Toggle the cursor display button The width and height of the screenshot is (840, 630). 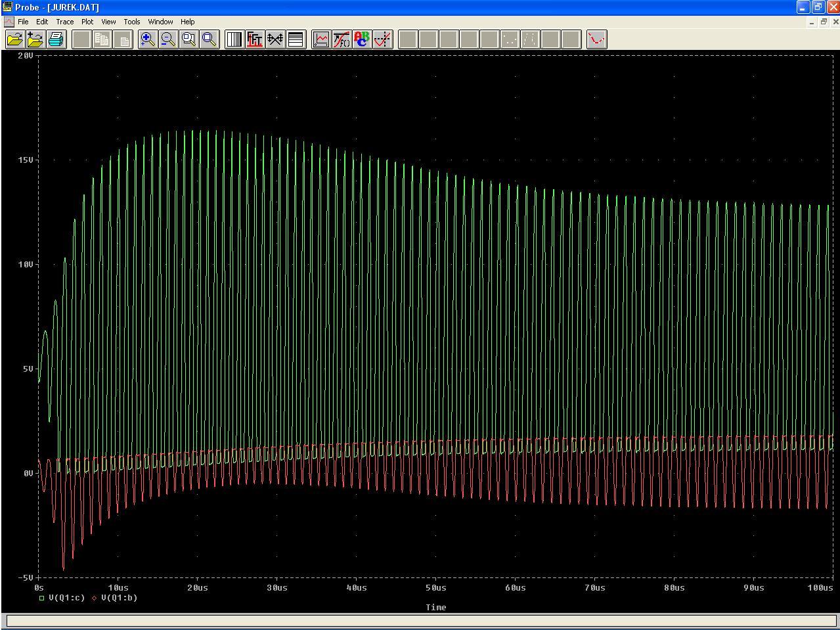(x=383, y=39)
